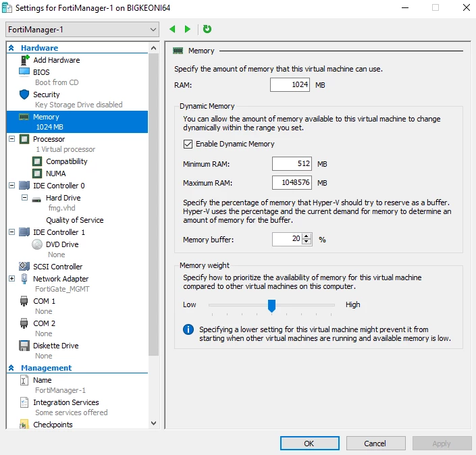Select the Security settings item
This screenshot has width=476, height=455.
pos(47,95)
